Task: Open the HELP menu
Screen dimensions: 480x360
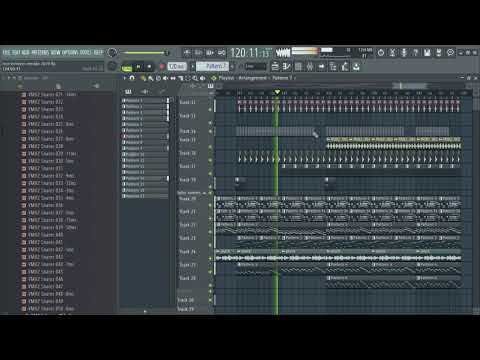Action: click(98, 52)
